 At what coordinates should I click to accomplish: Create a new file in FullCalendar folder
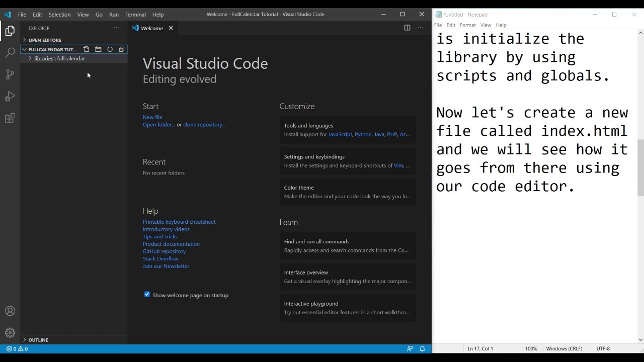(87, 49)
